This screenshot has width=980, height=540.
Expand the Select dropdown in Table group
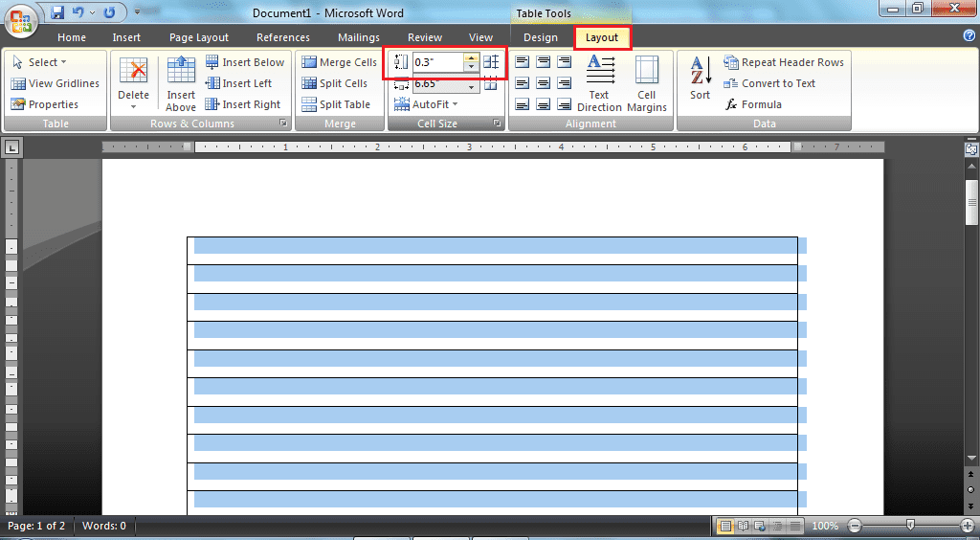[x=39, y=62]
